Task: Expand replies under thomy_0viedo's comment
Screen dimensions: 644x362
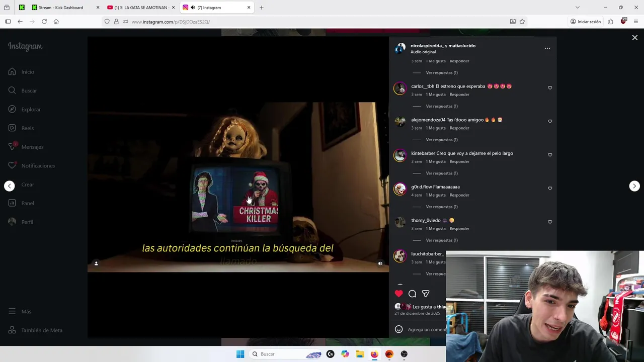Action: [441, 240]
